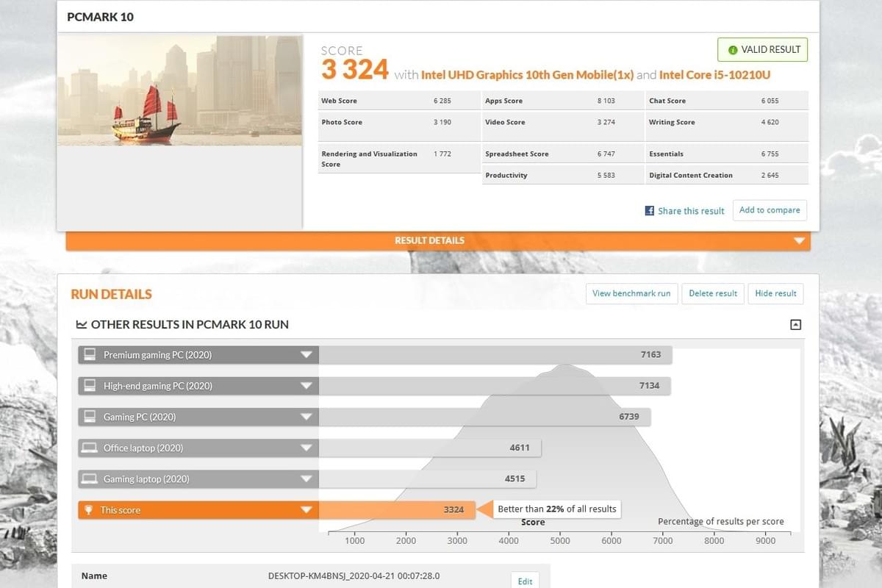Click the Photo Score label
The width and height of the screenshot is (882, 588).
(342, 122)
